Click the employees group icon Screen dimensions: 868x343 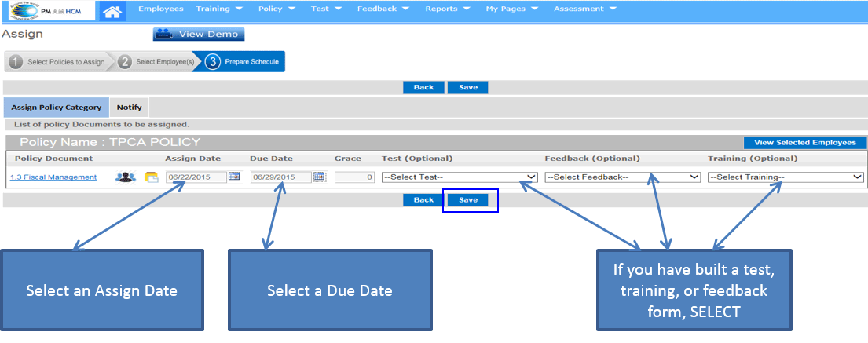point(125,177)
